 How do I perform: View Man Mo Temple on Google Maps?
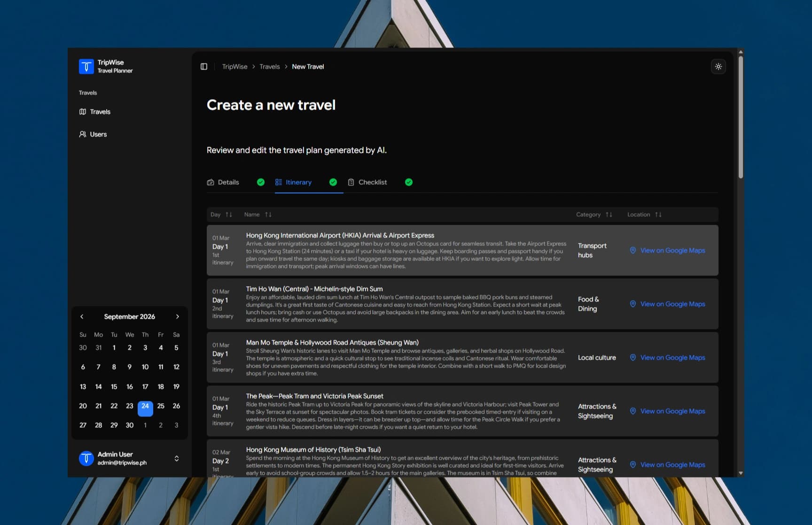point(668,358)
